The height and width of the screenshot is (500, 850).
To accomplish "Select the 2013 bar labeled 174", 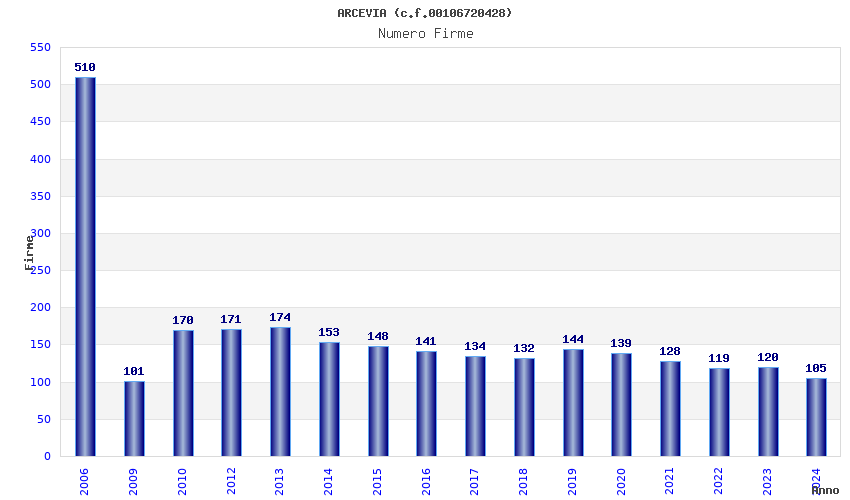I will 280,392.
